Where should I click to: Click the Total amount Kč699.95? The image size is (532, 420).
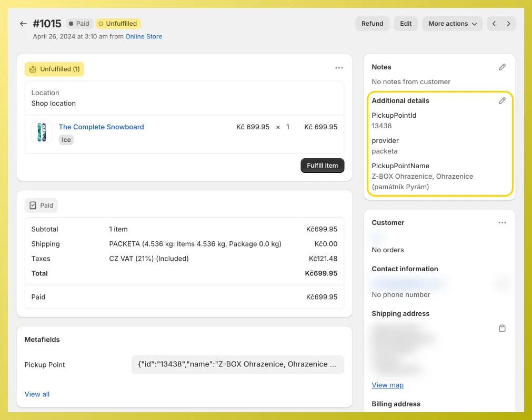pyautogui.click(x=321, y=273)
